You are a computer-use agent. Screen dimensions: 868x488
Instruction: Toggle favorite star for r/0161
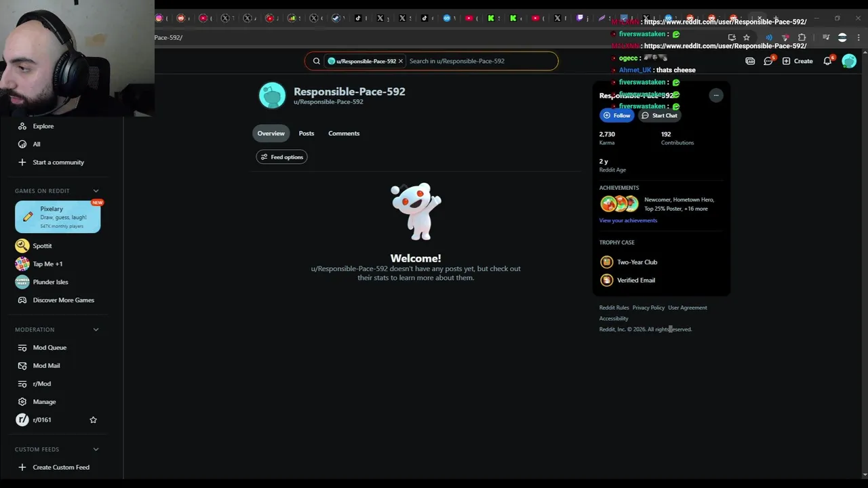94,420
